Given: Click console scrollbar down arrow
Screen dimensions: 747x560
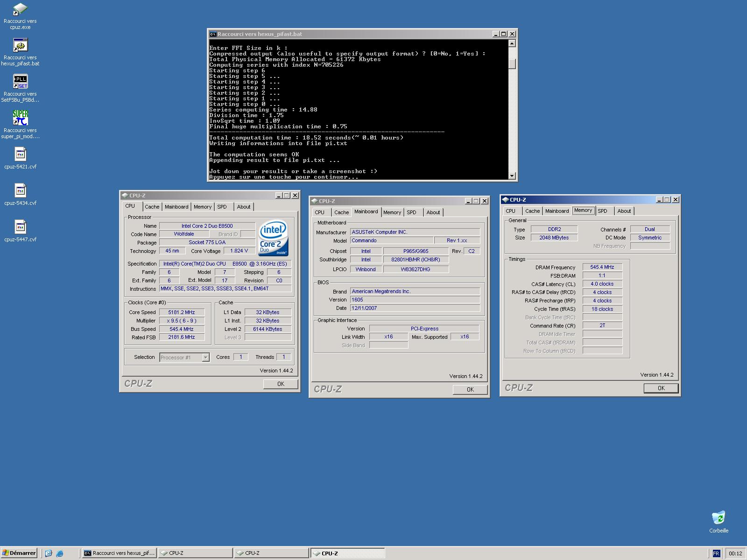Looking at the screenshot, I should [x=512, y=176].
